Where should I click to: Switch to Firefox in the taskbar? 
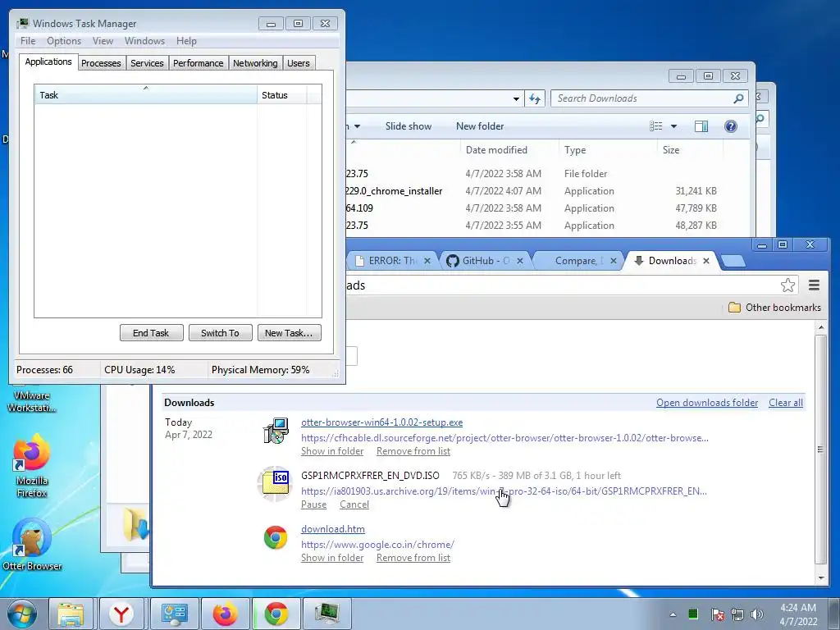[225, 614]
